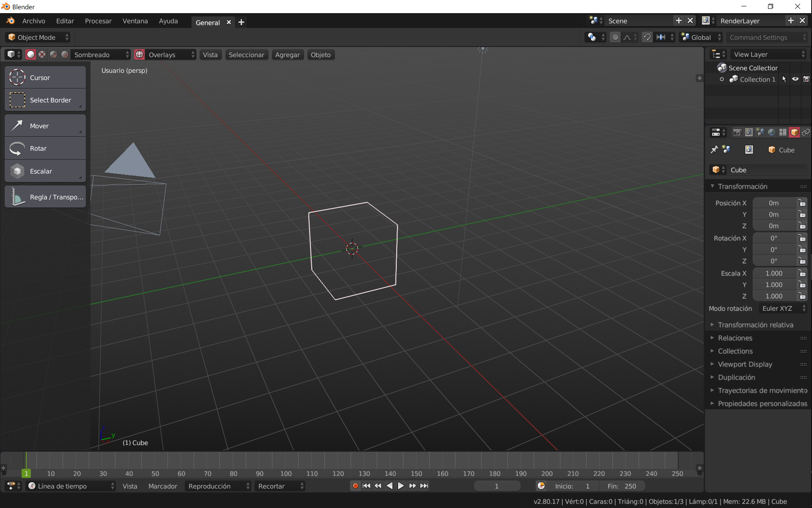Choose the Mover tool
This screenshot has width=812, height=508.
45,126
